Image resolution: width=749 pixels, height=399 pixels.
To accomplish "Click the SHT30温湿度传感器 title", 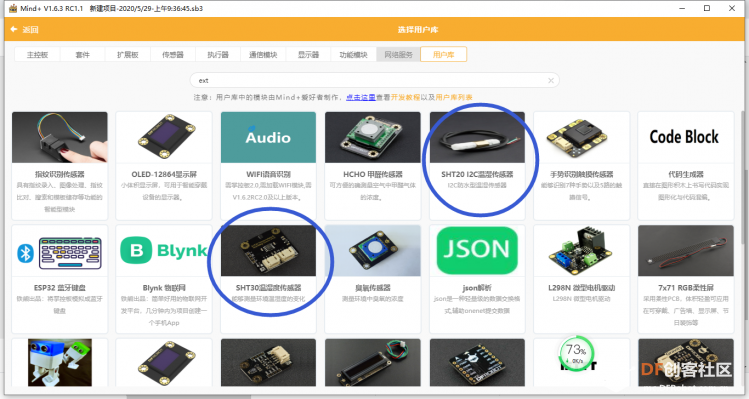I will pos(268,288).
